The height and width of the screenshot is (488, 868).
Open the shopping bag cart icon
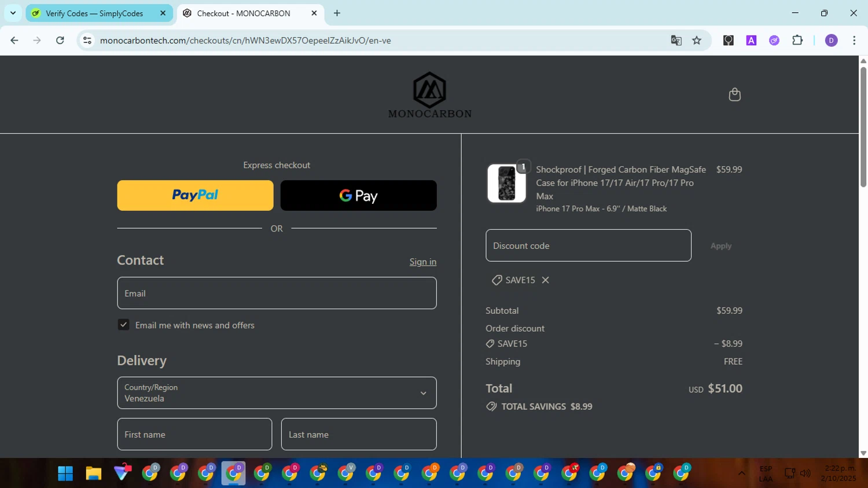734,94
